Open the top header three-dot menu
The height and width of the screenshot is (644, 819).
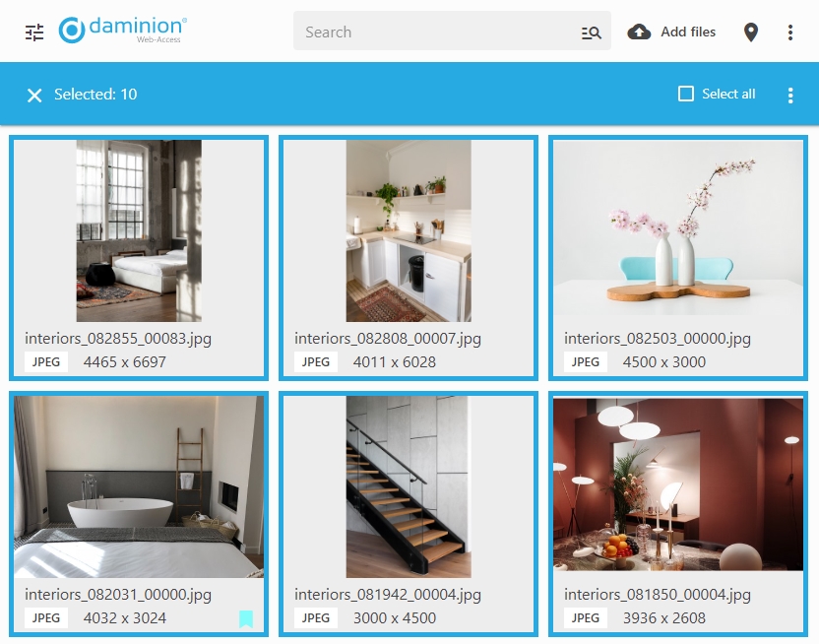tap(790, 32)
